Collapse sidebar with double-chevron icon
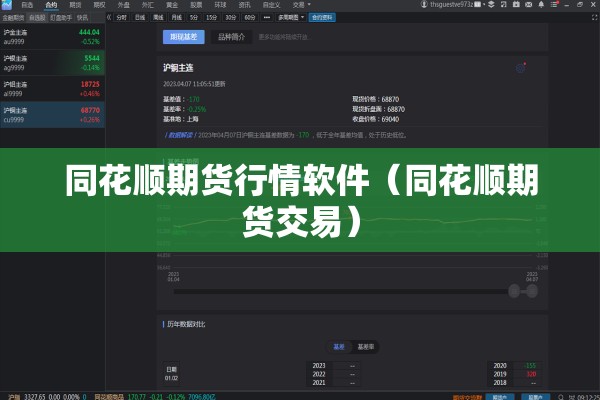 click(109, 17)
